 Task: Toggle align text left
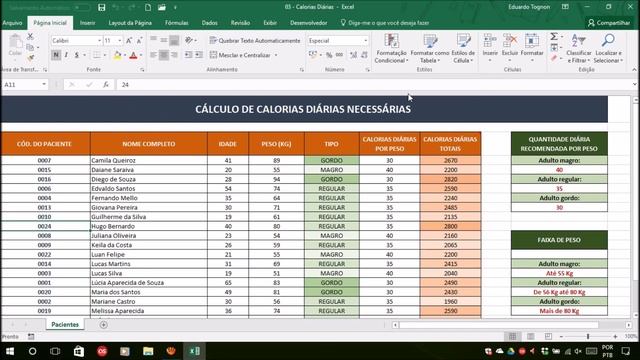coord(153,55)
